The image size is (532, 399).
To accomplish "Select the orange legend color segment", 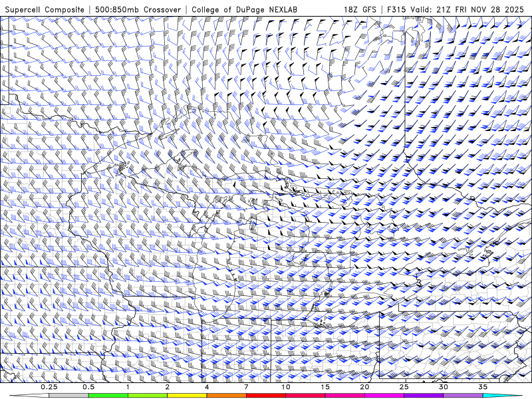I will [x=226, y=396].
